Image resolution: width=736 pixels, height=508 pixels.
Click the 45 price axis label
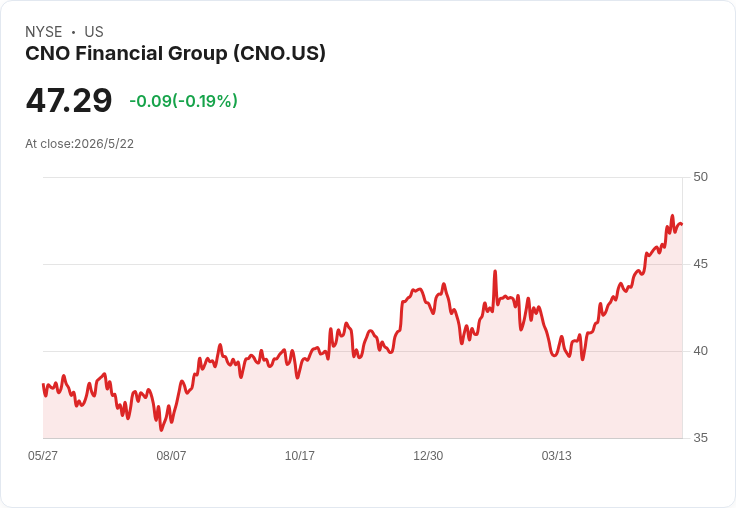tap(700, 264)
